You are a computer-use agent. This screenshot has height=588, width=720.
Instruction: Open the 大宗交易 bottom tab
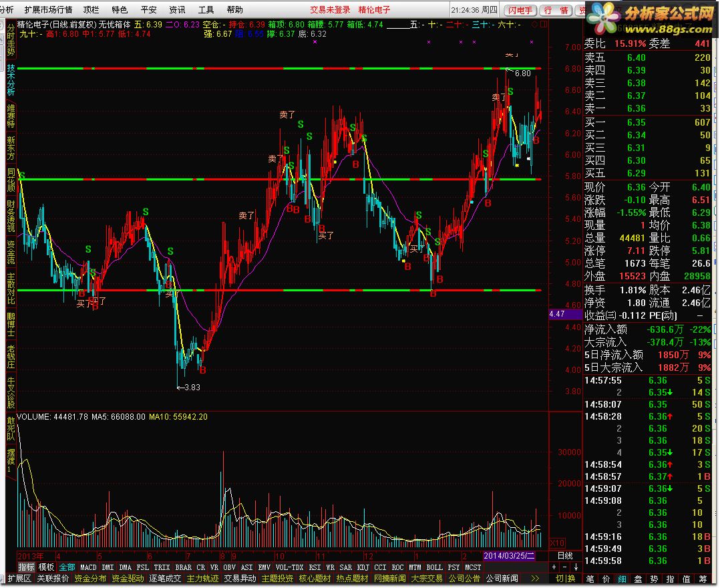click(x=427, y=579)
